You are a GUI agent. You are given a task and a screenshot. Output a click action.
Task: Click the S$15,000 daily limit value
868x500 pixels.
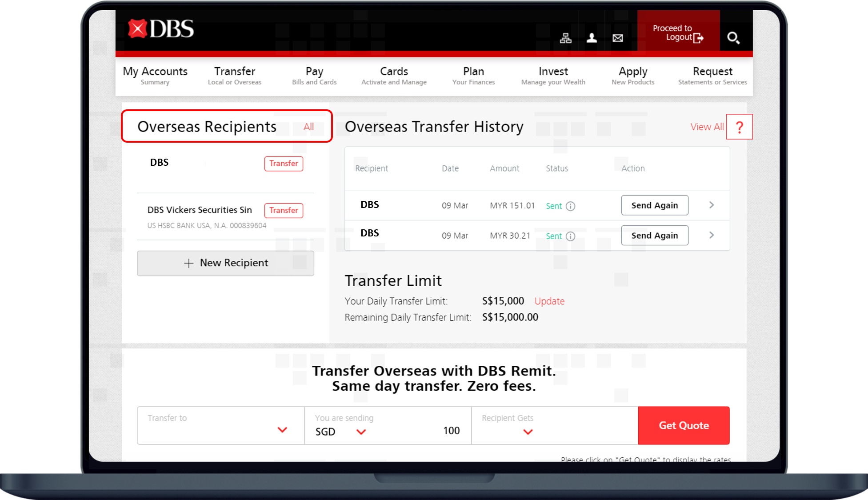click(x=503, y=301)
